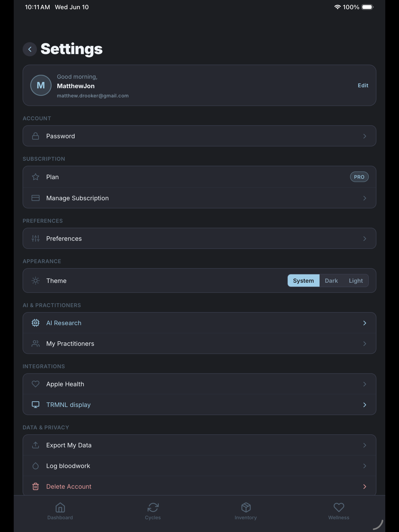Tap the Plan label
Viewport: 399px width, 532px height.
pos(52,177)
